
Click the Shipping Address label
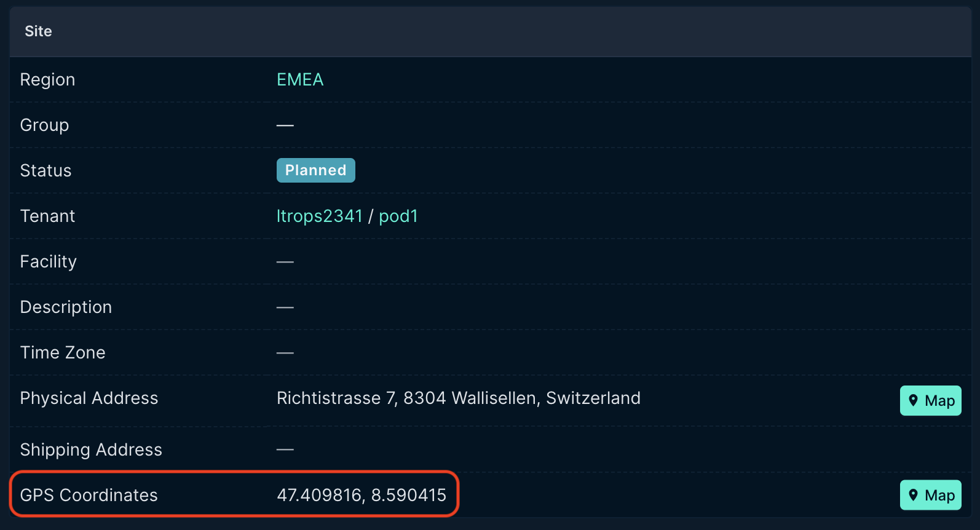pos(91,450)
